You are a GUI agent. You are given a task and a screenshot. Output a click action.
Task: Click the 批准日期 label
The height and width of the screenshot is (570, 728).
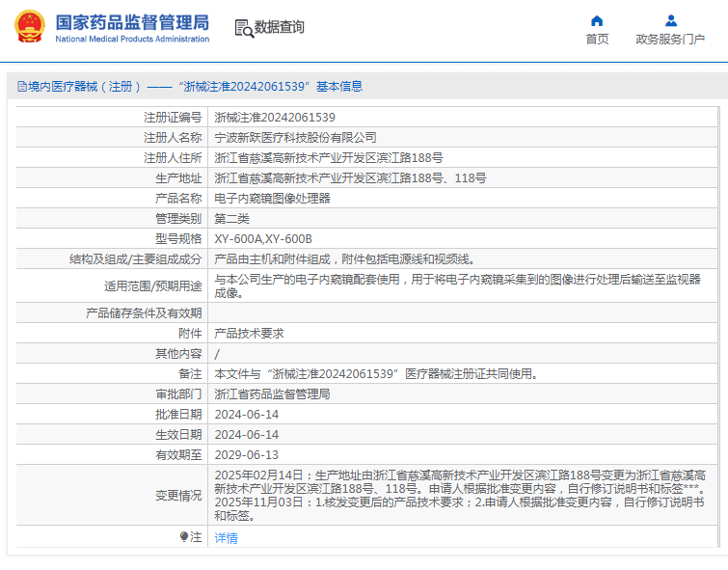point(178,415)
